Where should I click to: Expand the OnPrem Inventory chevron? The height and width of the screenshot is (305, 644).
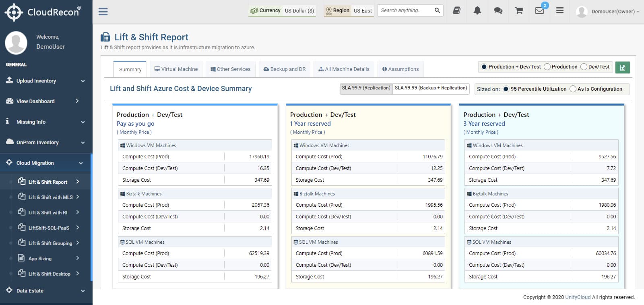tap(83, 143)
